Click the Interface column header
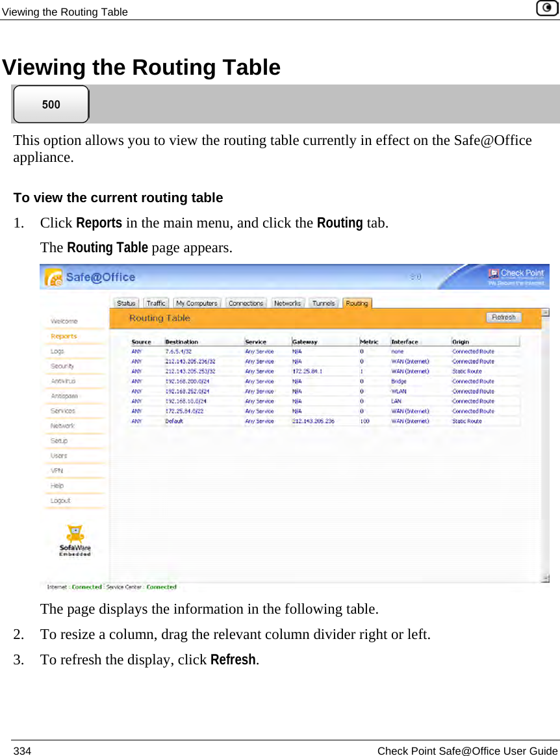 405,341
